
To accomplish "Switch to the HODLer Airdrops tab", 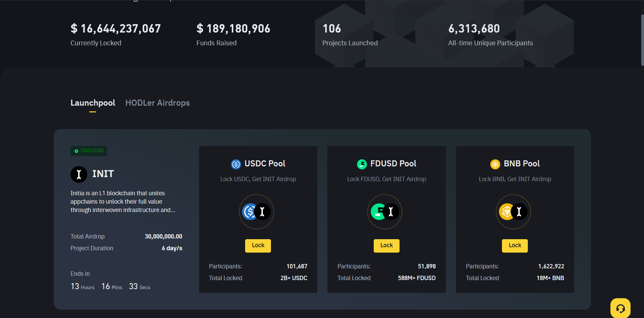I will click(157, 103).
